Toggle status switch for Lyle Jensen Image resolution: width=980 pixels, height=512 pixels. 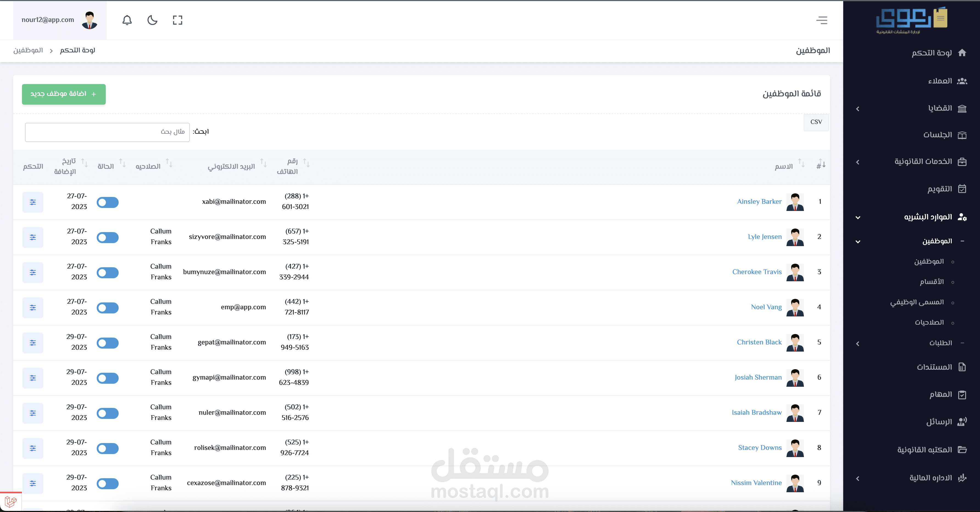108,237
